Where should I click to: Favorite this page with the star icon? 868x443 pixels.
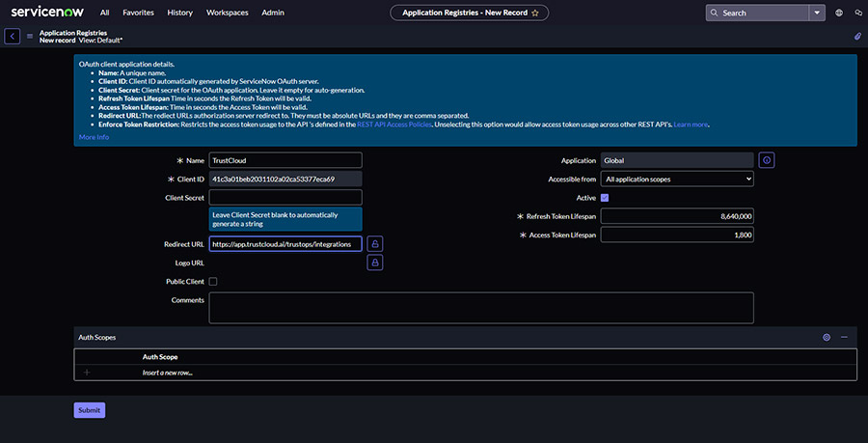click(x=534, y=13)
